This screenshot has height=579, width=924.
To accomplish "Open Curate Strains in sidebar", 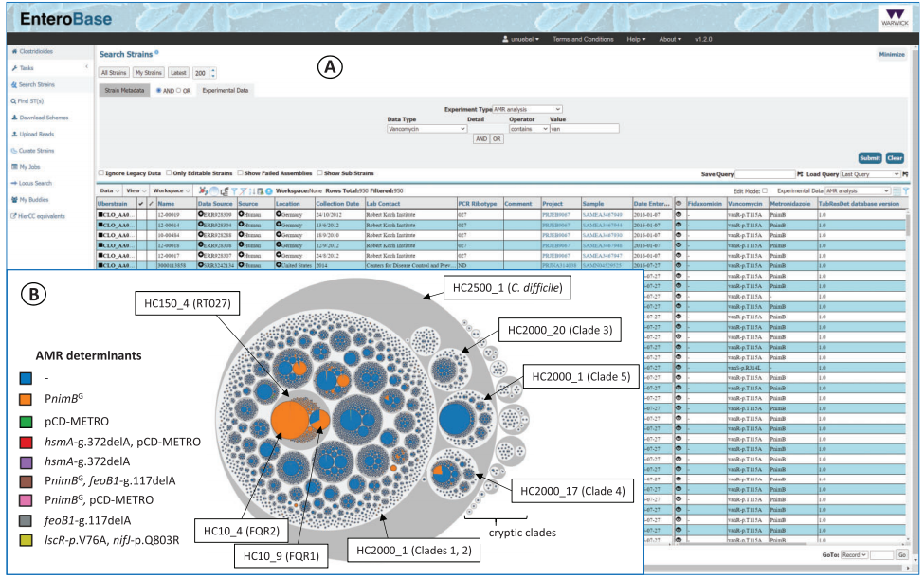I will click(x=32, y=151).
